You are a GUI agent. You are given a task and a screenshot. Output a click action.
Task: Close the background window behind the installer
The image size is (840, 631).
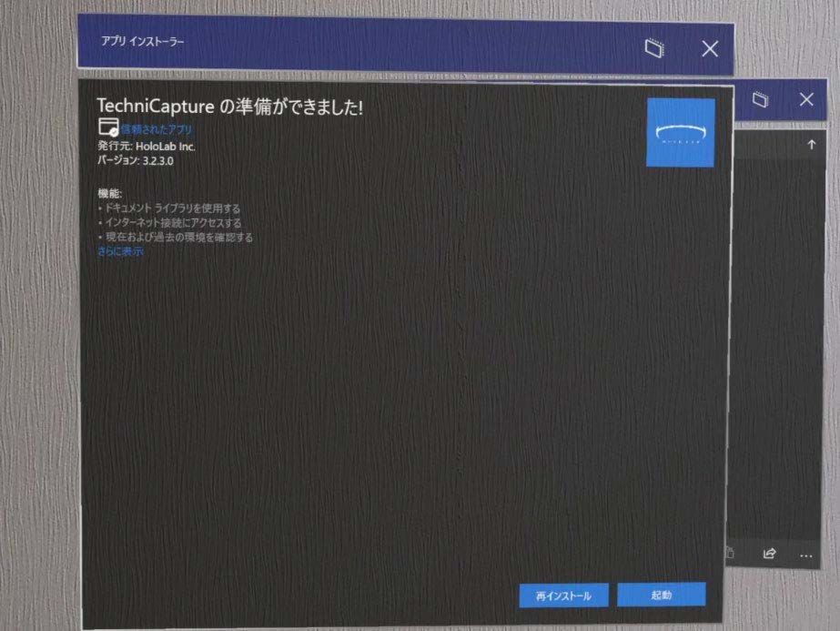point(805,100)
